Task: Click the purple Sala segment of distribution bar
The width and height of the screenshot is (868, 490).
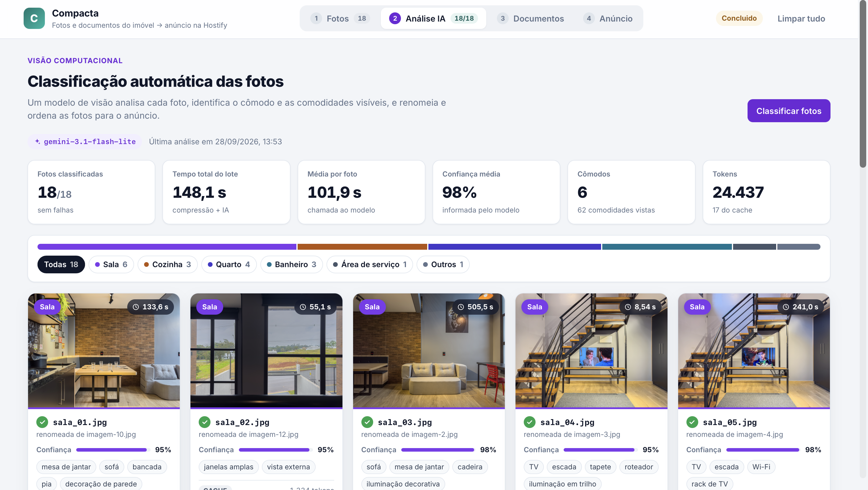Action: (167, 247)
